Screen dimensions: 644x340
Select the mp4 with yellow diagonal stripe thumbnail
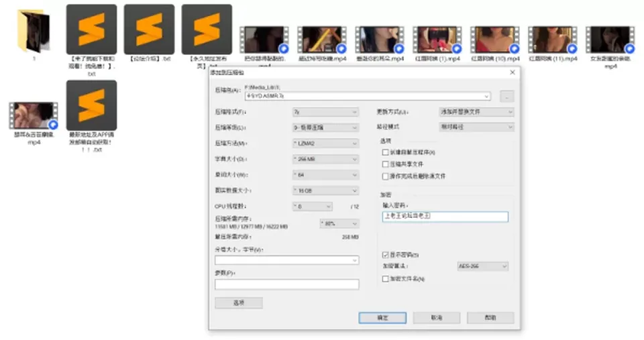[322, 40]
